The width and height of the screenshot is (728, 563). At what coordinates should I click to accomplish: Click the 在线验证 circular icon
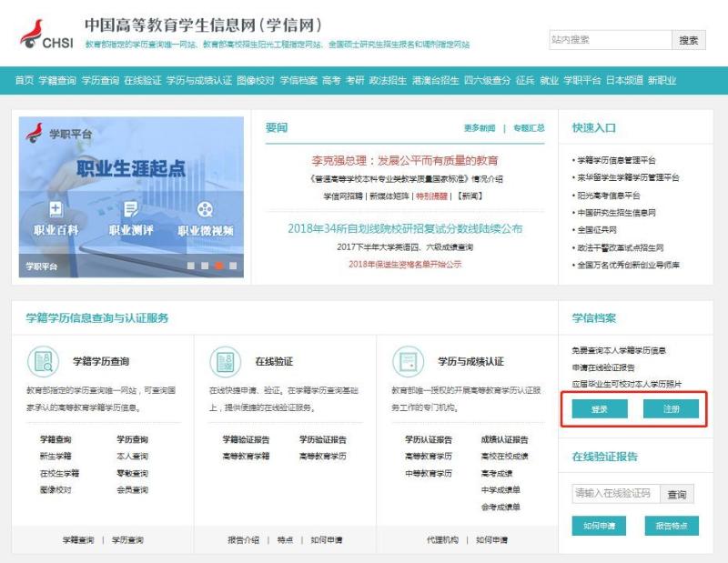pos(226,361)
